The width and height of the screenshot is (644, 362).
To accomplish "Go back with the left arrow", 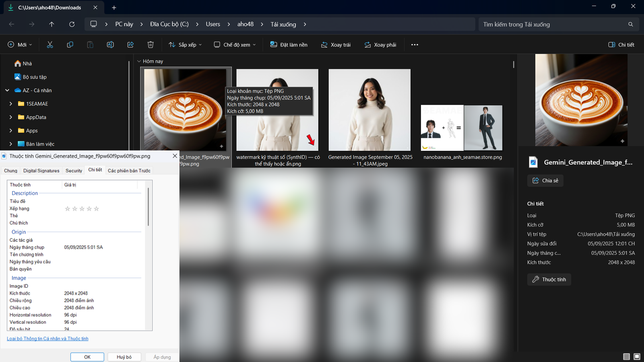I will [12, 24].
